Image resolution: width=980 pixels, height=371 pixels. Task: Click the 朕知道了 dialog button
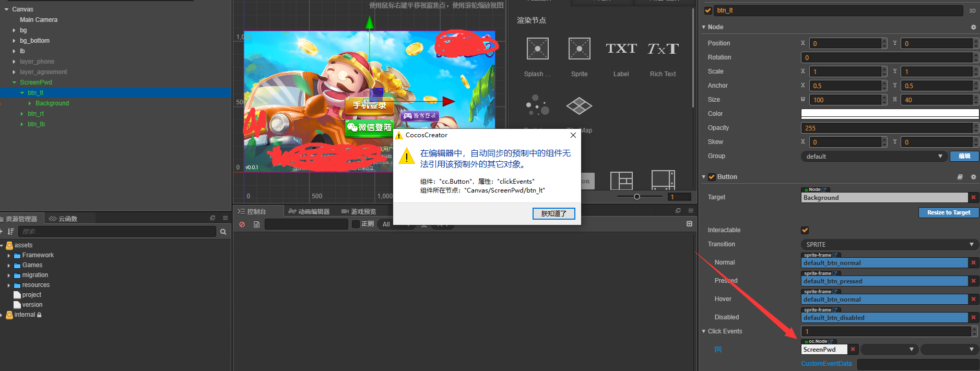click(553, 213)
